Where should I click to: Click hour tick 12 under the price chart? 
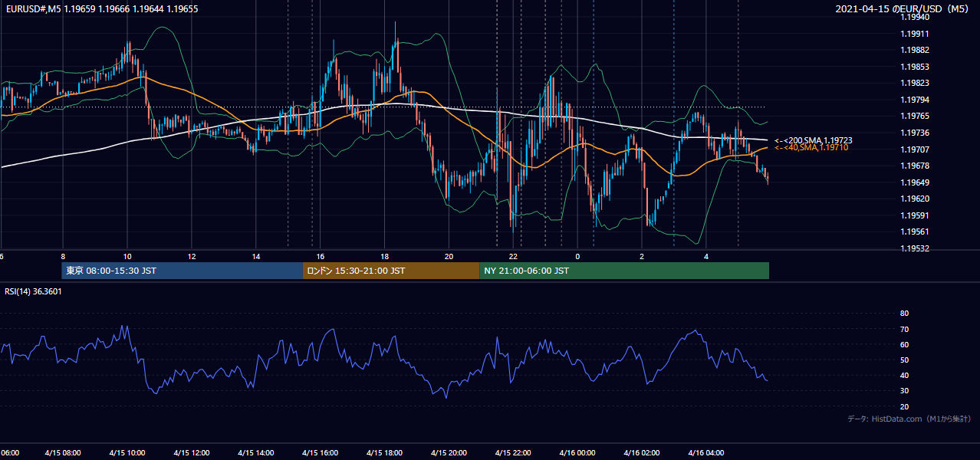(x=192, y=257)
